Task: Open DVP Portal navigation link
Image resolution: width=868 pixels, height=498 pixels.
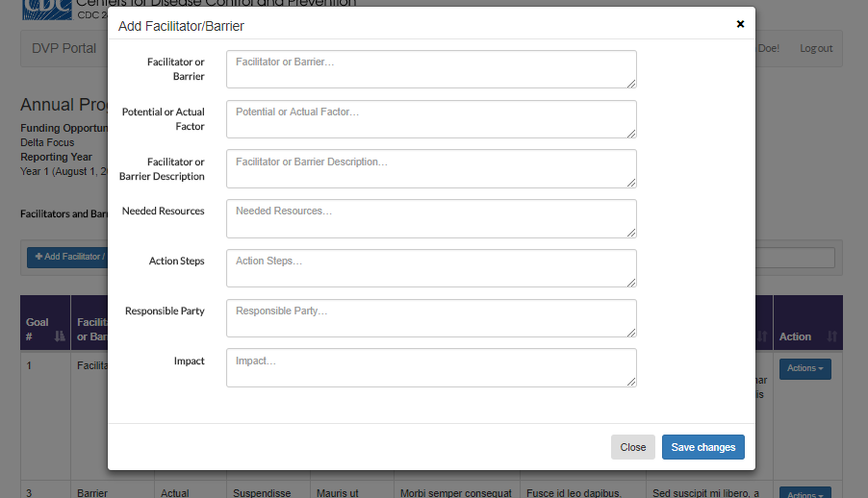Action: pyautogui.click(x=64, y=48)
